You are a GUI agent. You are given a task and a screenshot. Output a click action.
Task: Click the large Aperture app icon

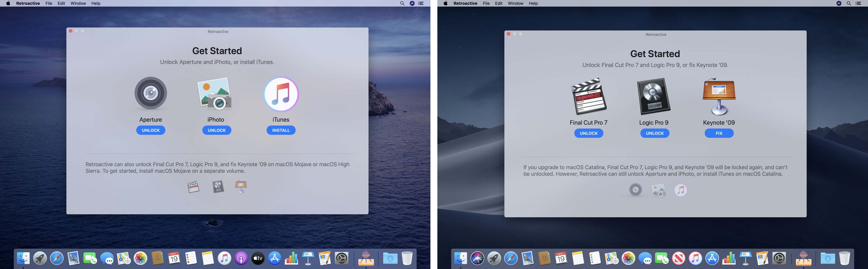click(x=151, y=93)
